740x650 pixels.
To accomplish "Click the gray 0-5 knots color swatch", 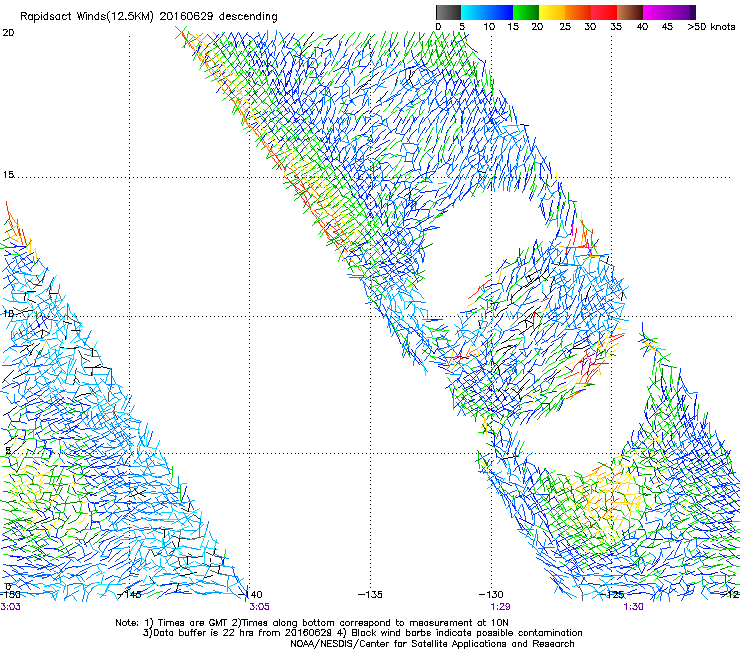I will coord(448,12).
